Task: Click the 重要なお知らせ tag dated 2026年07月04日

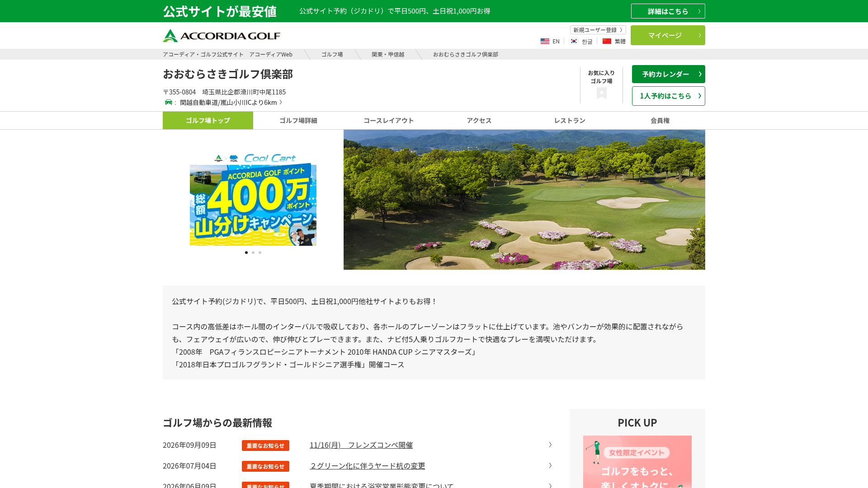Action: (x=265, y=466)
